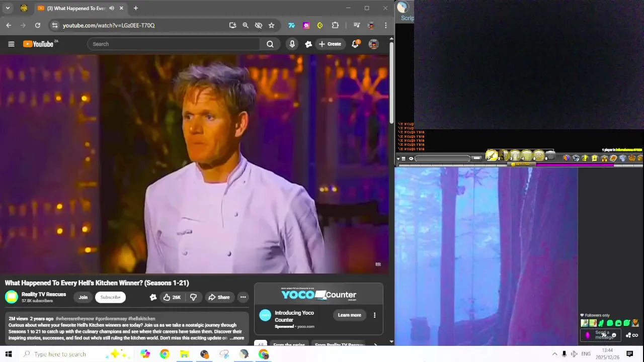644x362 pixels.
Task: Open the Chrome three-dot menu
Action: pos(386,25)
